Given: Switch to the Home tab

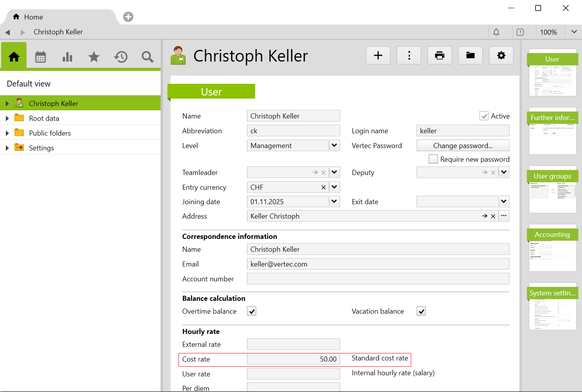Looking at the screenshot, I should [x=33, y=17].
